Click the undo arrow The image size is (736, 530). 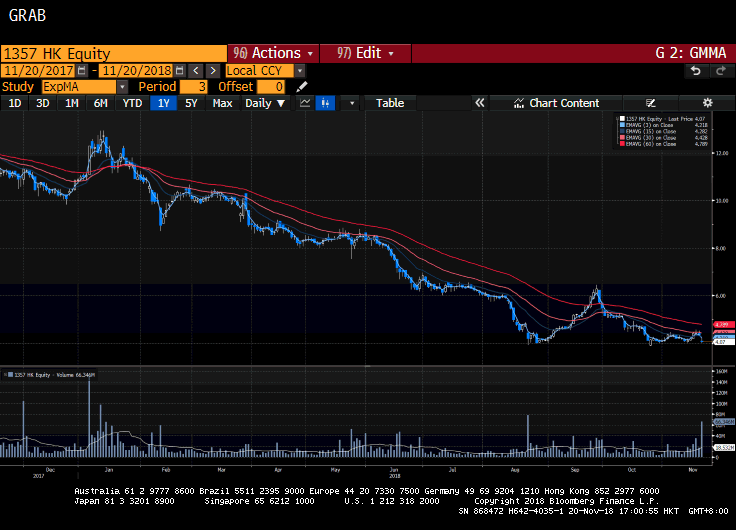click(x=696, y=71)
